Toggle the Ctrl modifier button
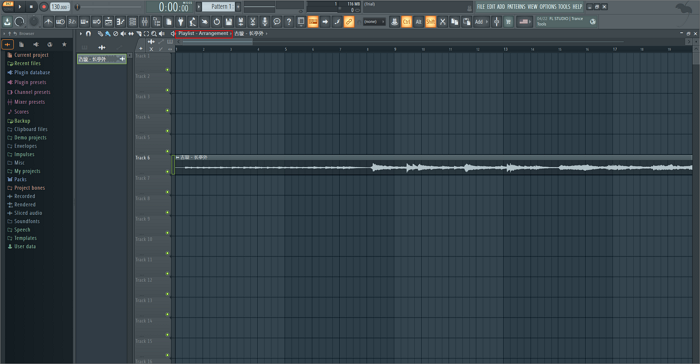This screenshot has width=700, height=364. (406, 21)
